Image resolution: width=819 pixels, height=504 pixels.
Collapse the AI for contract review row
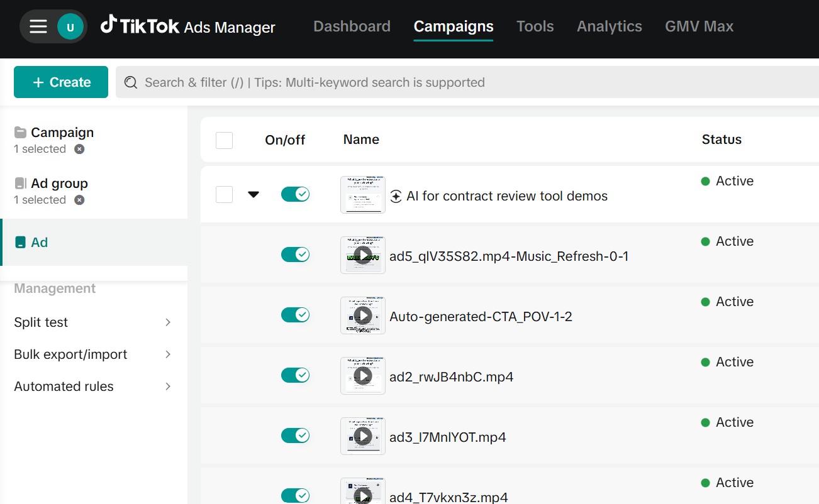tap(253, 194)
